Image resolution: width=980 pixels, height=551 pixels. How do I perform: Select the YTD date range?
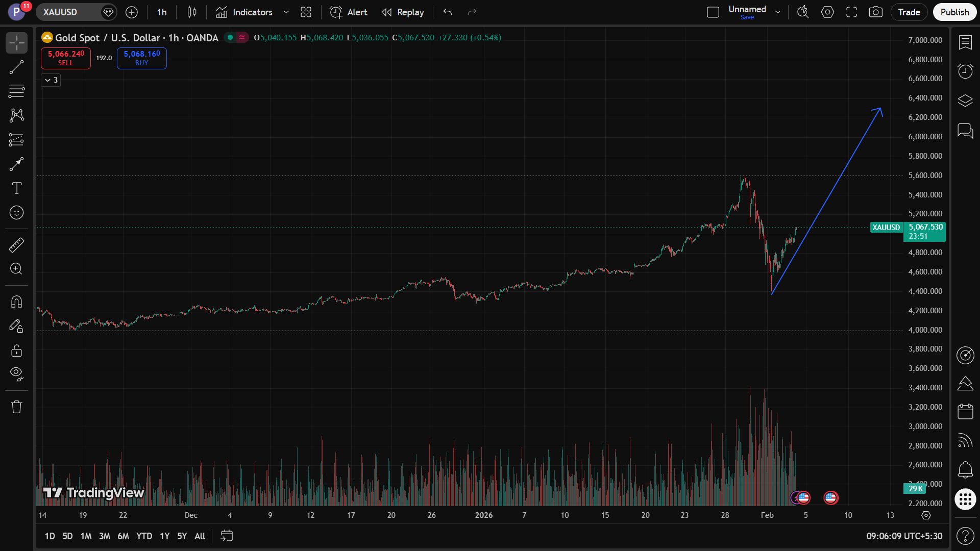144,536
